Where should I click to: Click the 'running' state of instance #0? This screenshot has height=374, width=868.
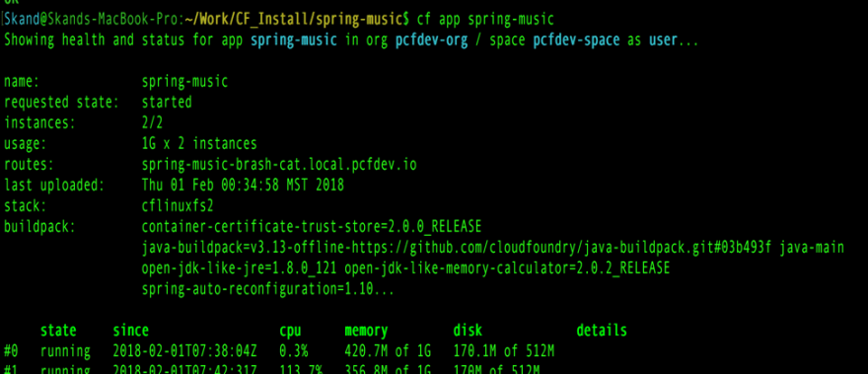click(x=65, y=352)
